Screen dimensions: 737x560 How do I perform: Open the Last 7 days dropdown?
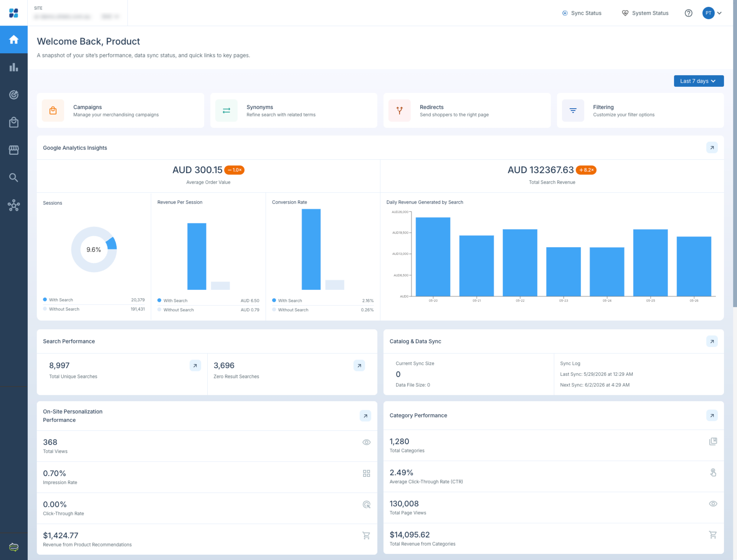[x=698, y=81]
